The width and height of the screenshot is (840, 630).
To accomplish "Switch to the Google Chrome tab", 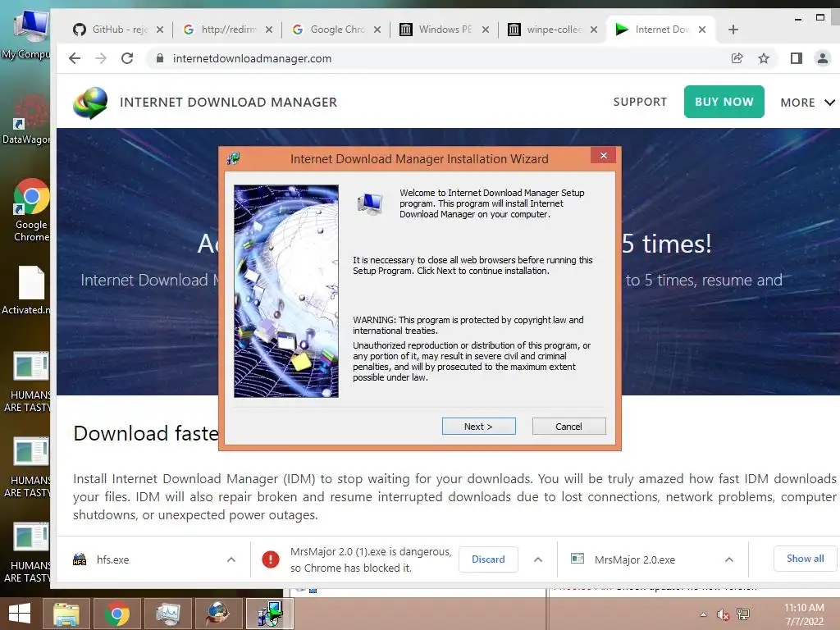I will coord(336,30).
